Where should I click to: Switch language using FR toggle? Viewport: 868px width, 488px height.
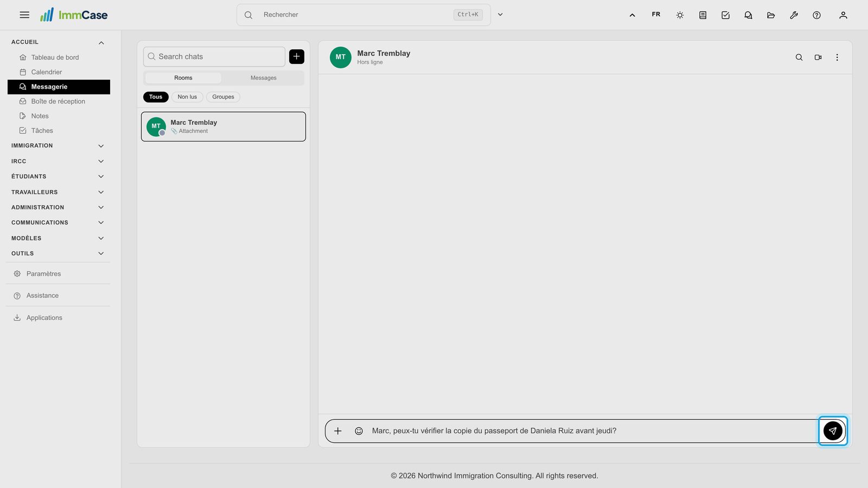[656, 15]
